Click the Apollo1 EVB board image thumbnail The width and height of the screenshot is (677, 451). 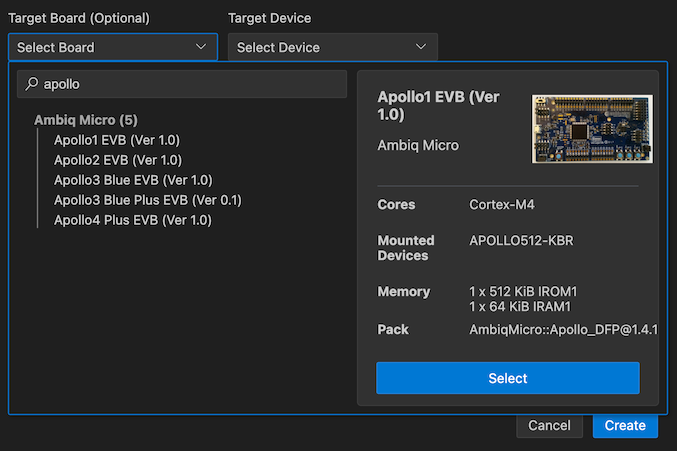592,129
